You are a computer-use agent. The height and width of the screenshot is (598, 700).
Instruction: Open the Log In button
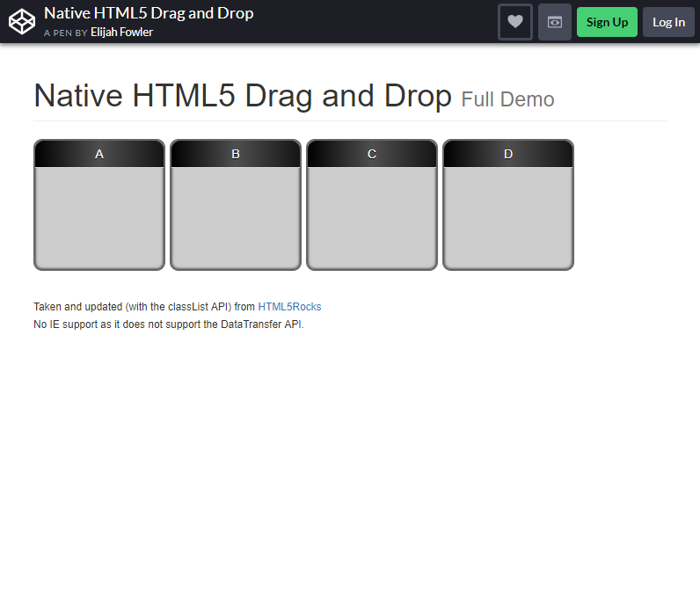point(668,22)
